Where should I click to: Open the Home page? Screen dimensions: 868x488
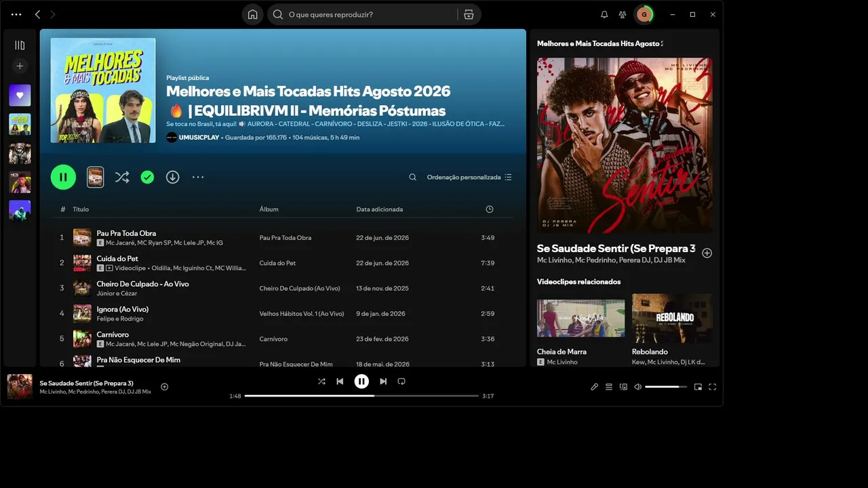(x=252, y=14)
